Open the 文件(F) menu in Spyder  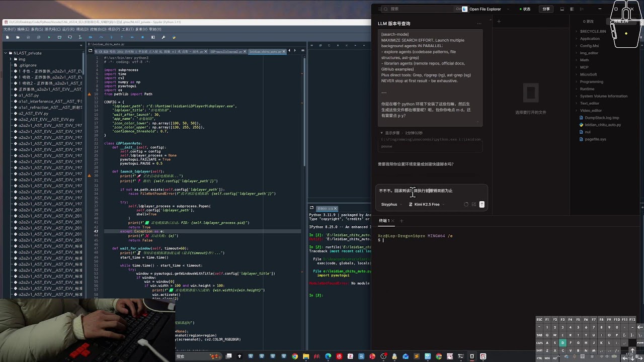pos(10,29)
